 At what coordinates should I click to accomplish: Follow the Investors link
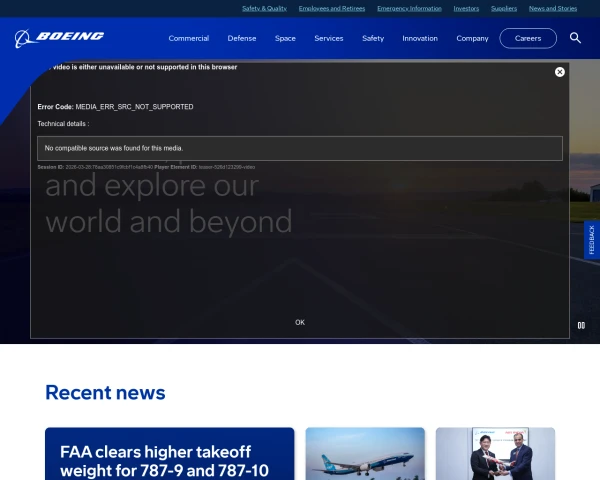pos(466,8)
